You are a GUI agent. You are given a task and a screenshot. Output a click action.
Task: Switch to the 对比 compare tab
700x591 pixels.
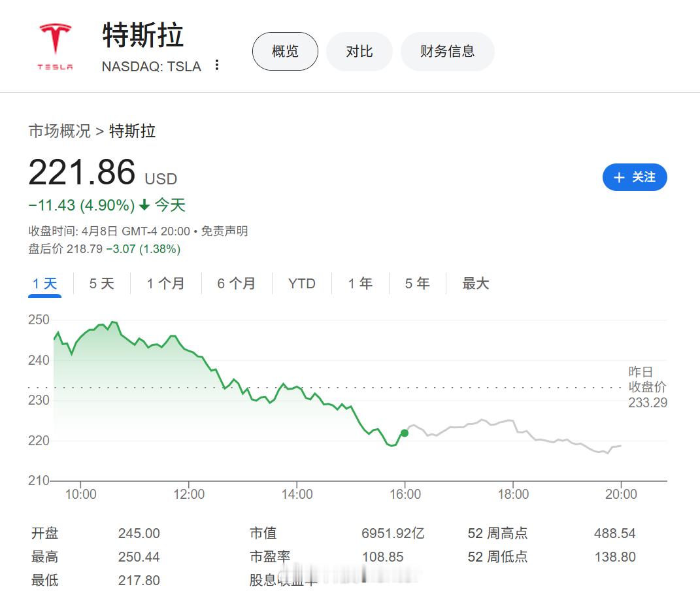pyautogui.click(x=359, y=52)
